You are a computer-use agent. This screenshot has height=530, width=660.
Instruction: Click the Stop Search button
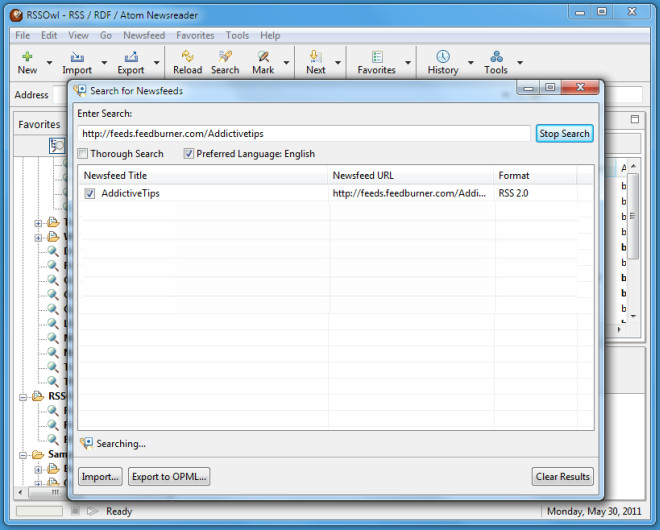coord(564,133)
